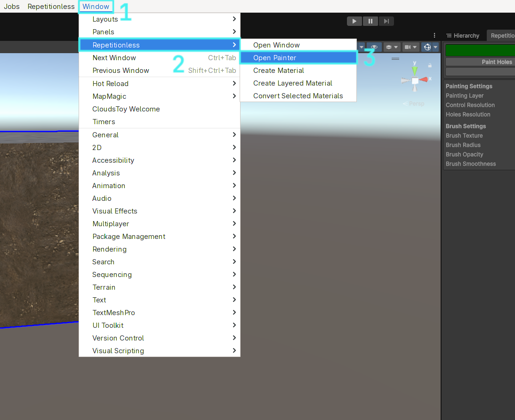Open the Scene camera settings dropdown
Screen dimensions: 515x420
point(410,47)
